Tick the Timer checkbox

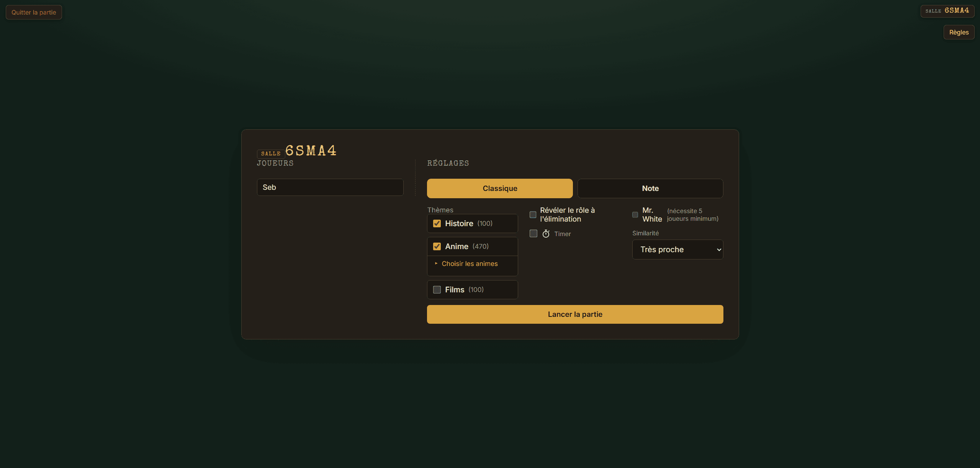[533, 233]
